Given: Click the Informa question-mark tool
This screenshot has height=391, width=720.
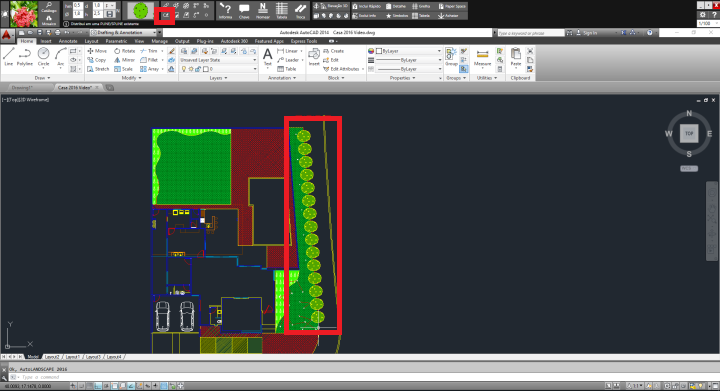Looking at the screenshot, I should coord(225,11).
